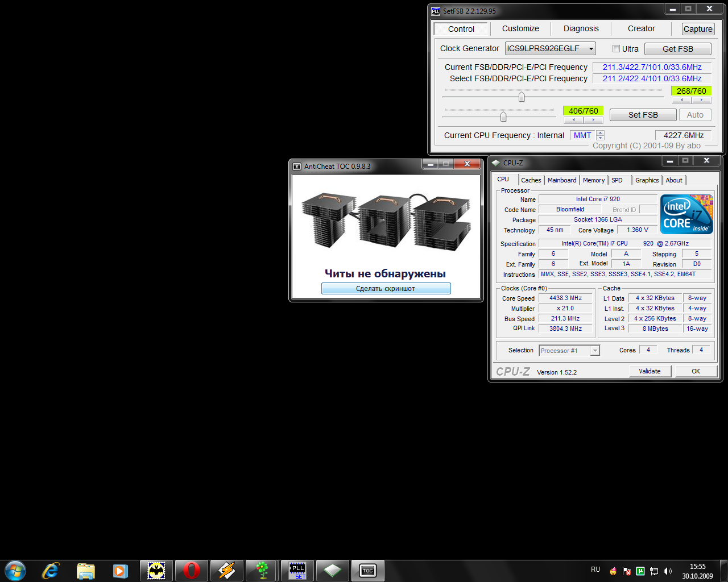The width and height of the screenshot is (728, 582).
Task: Click the colorful messenger tray icon
Action: tap(613, 571)
